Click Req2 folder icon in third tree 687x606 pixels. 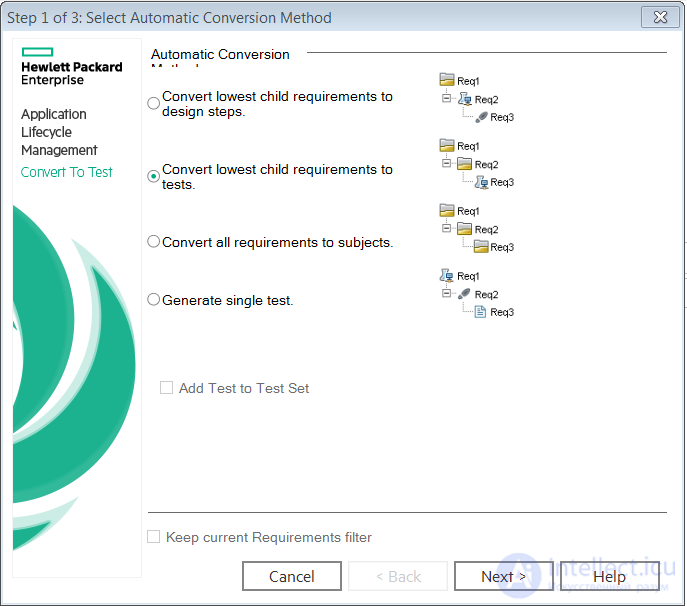464,229
